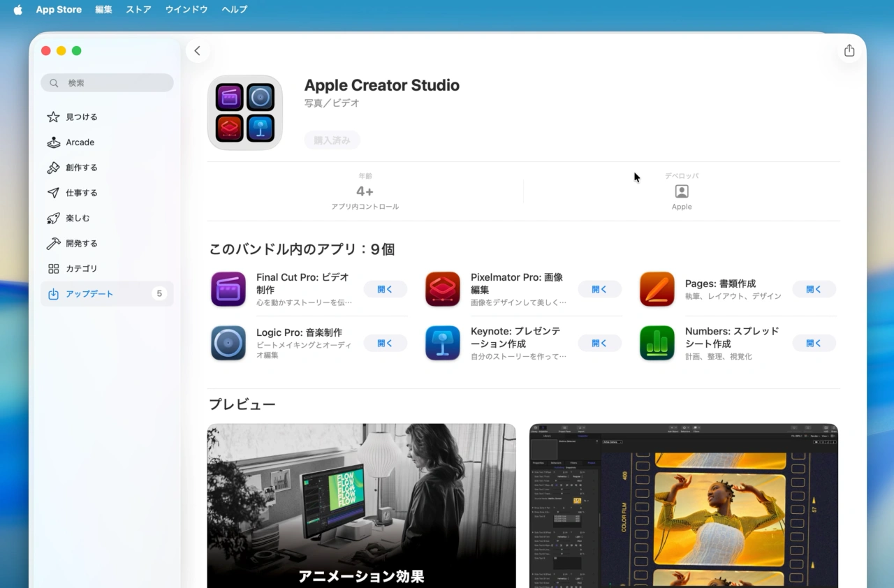
Task: Open the Apple developer profile link
Action: [682, 191]
